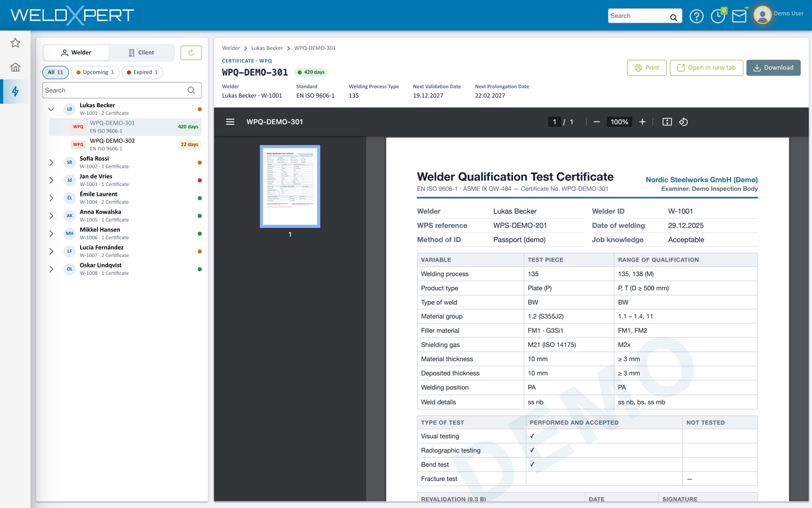Expand Lucía Fernández tree node

[51, 251]
